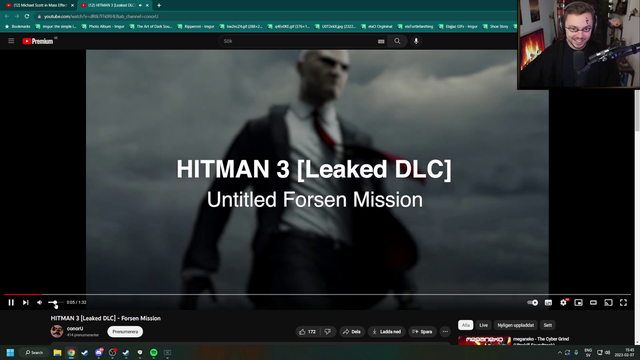
Task: Mute the HITMAN tab via its audio icon
Action: coord(140,5)
